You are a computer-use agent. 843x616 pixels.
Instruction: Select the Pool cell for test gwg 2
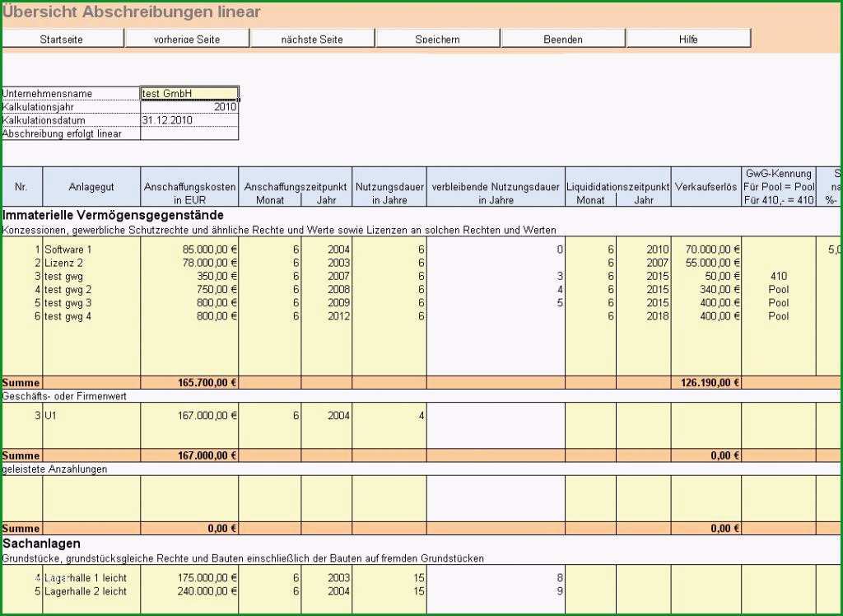click(x=779, y=289)
